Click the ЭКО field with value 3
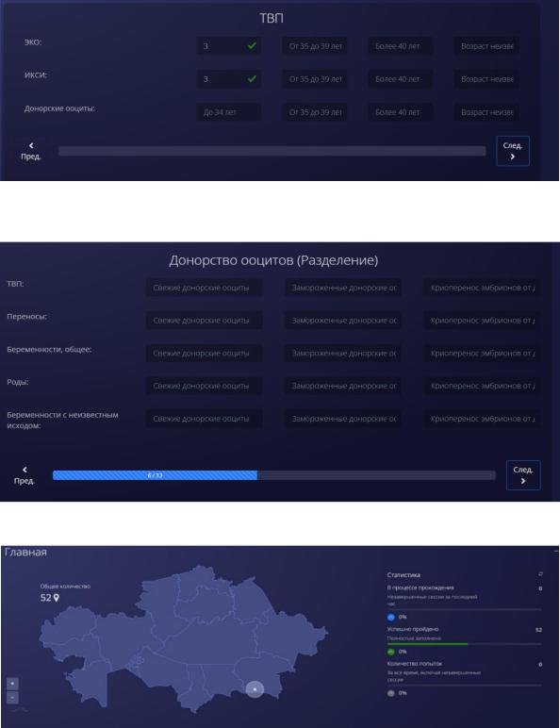The width and height of the screenshot is (560, 728). (x=228, y=46)
